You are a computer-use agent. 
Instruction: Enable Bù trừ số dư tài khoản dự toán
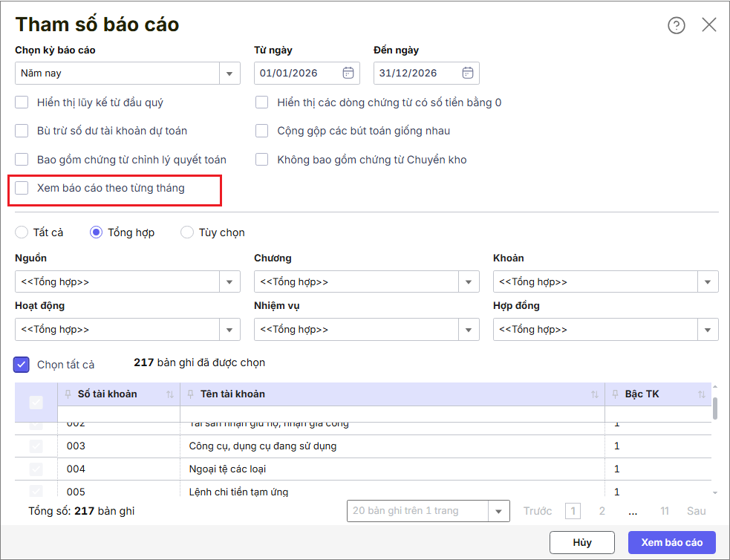(22, 131)
